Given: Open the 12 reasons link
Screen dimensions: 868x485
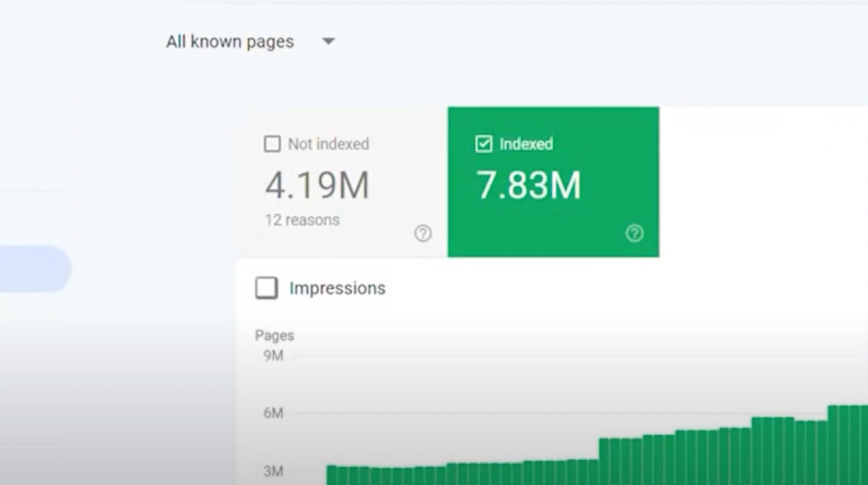Looking at the screenshot, I should 302,220.
